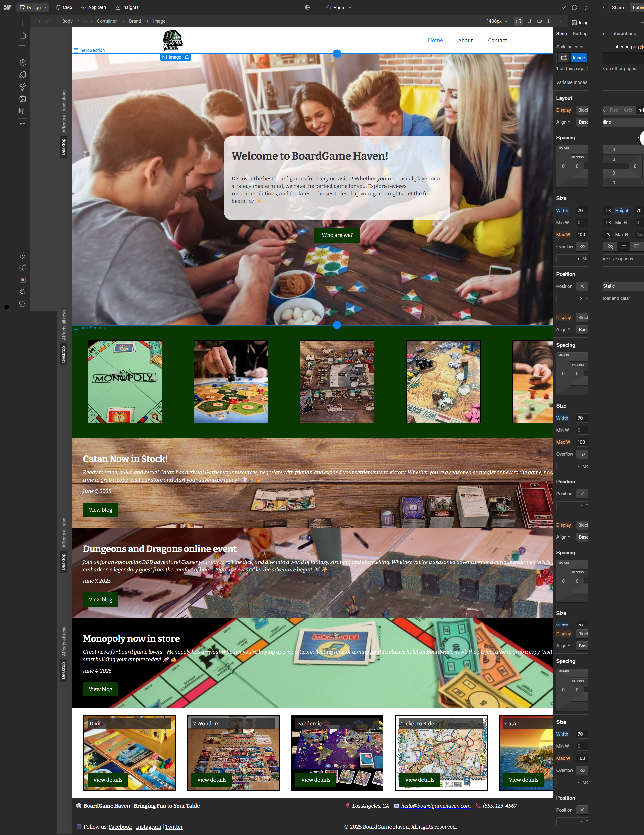Switch to the Style tab
The height and width of the screenshot is (835, 644).
(562, 34)
